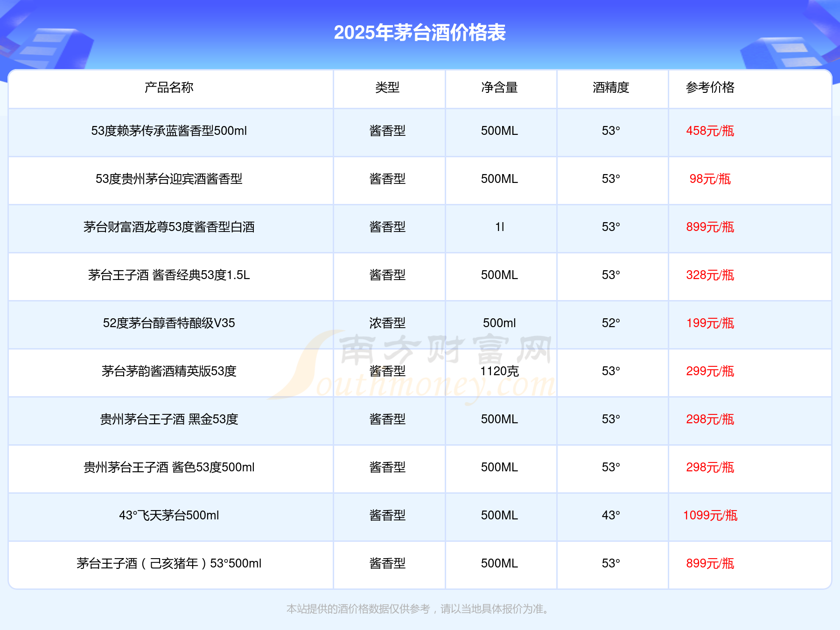Select 53° in the 迎宾酒 row

click(611, 179)
